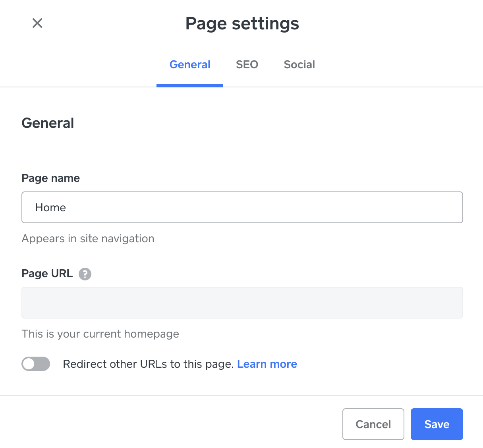Image resolution: width=483 pixels, height=448 pixels.
Task: Click the General section heading
Action: (x=48, y=123)
